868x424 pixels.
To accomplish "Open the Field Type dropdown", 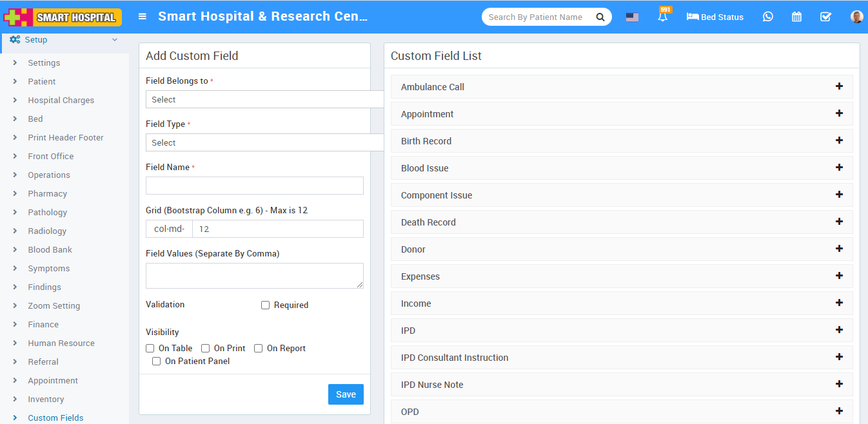I will click(x=264, y=142).
